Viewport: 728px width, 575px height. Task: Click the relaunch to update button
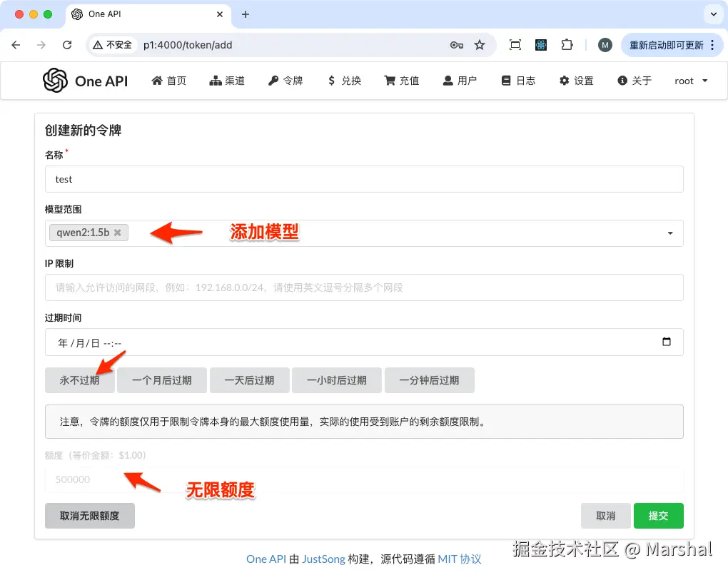pos(666,45)
